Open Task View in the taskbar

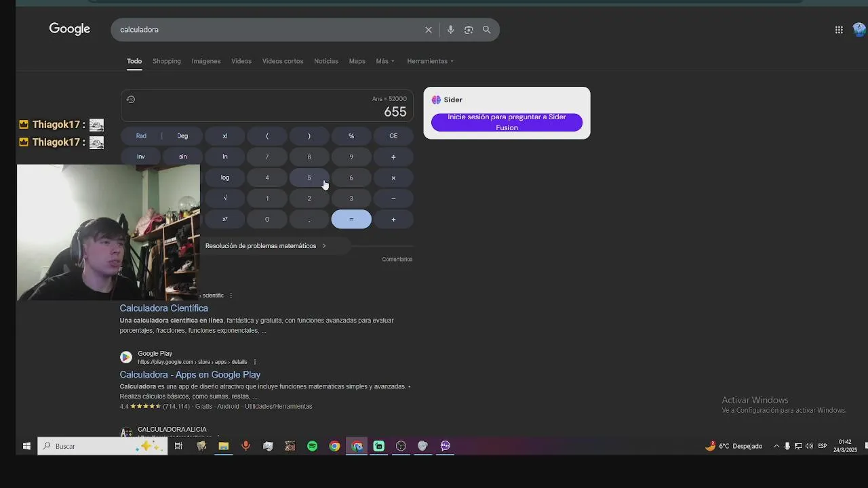(x=178, y=446)
